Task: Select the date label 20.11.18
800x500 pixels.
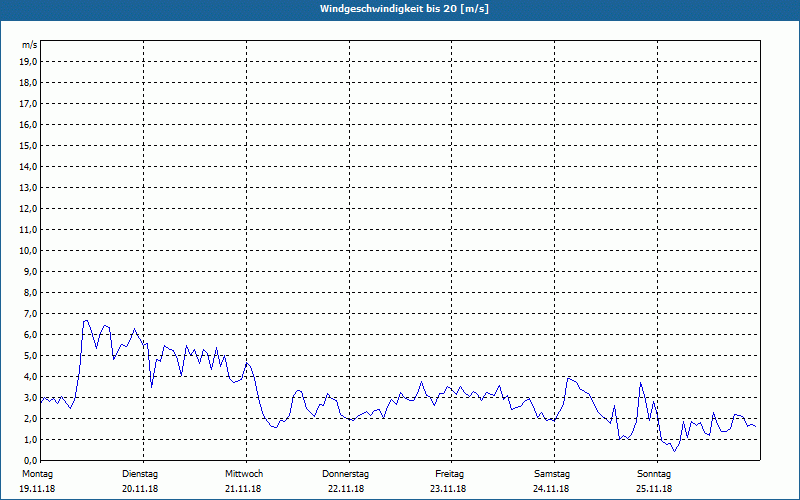Action: [140, 489]
